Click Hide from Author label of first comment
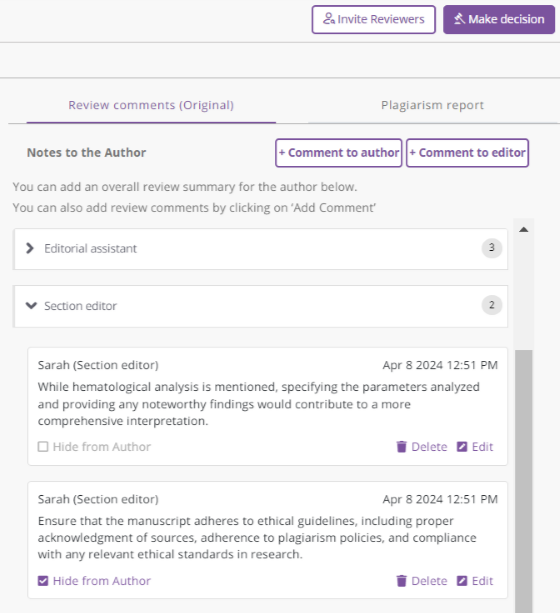560x613 pixels. [x=102, y=446]
